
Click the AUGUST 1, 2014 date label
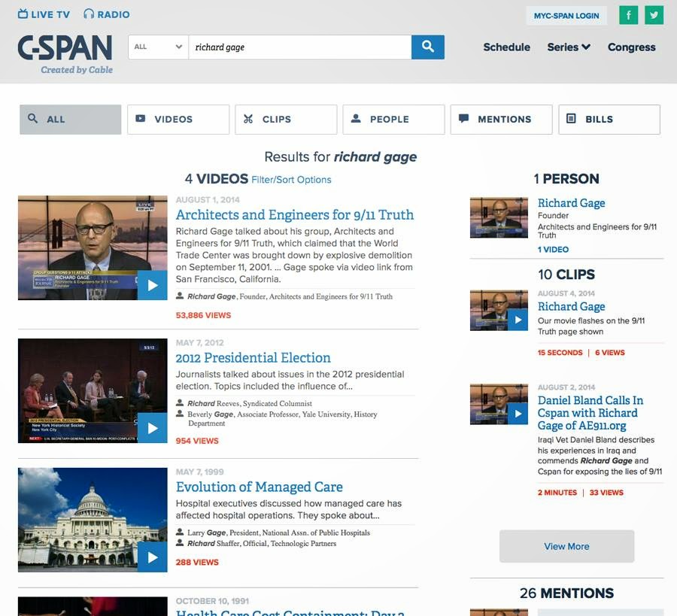[208, 200]
